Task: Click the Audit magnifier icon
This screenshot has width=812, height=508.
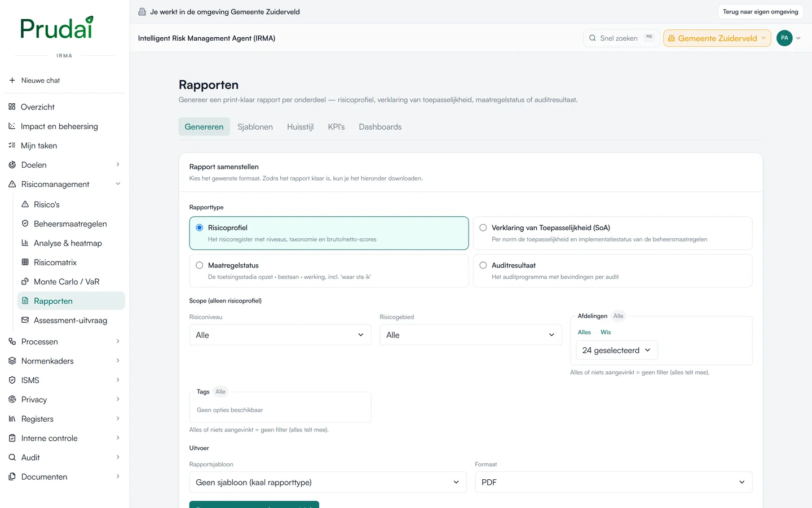Action: 12,457
